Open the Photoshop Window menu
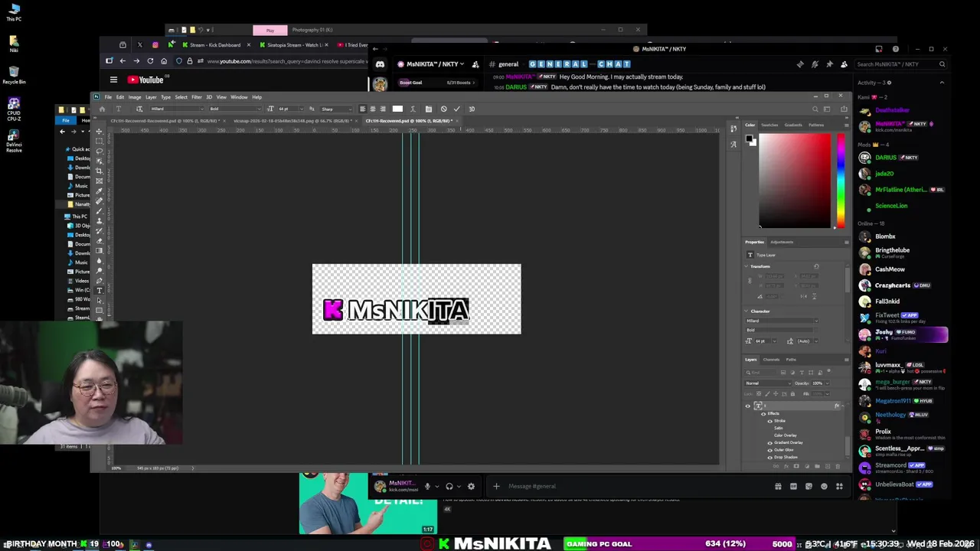Screen dimensions: 980x551 tap(239, 97)
